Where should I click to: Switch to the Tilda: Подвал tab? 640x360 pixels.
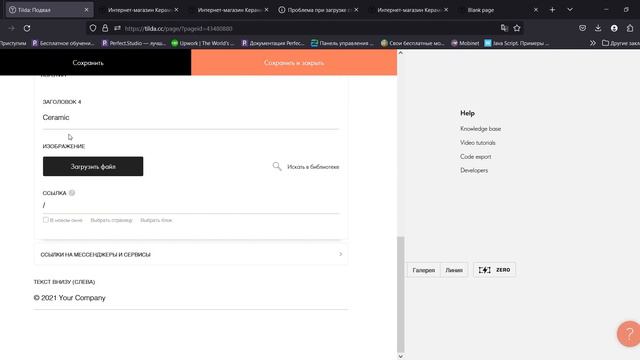pyautogui.click(x=49, y=10)
